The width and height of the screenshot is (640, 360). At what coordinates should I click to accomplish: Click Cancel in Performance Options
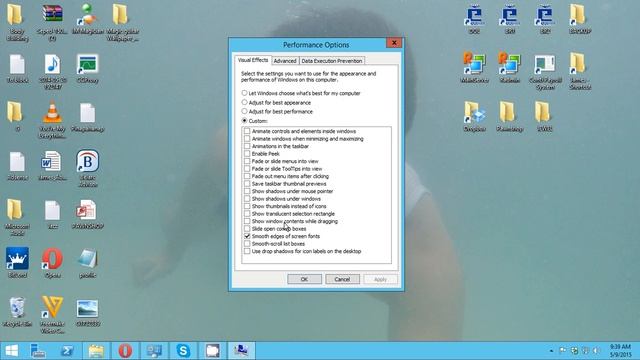[342, 279]
